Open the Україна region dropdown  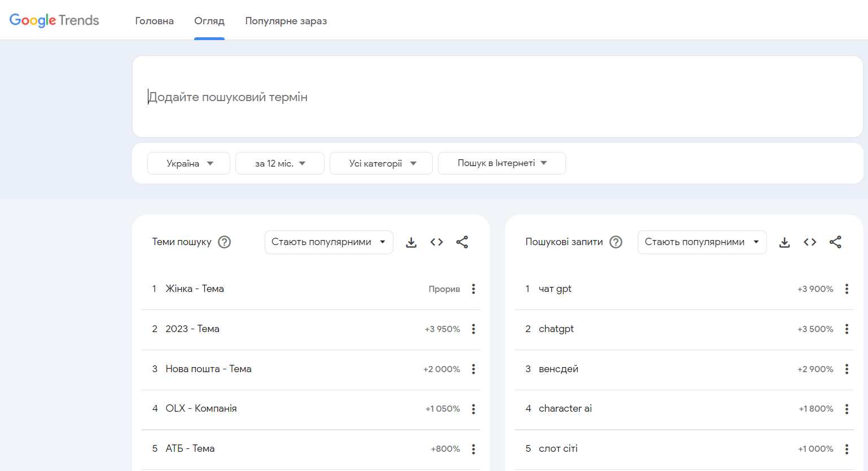[x=188, y=163]
